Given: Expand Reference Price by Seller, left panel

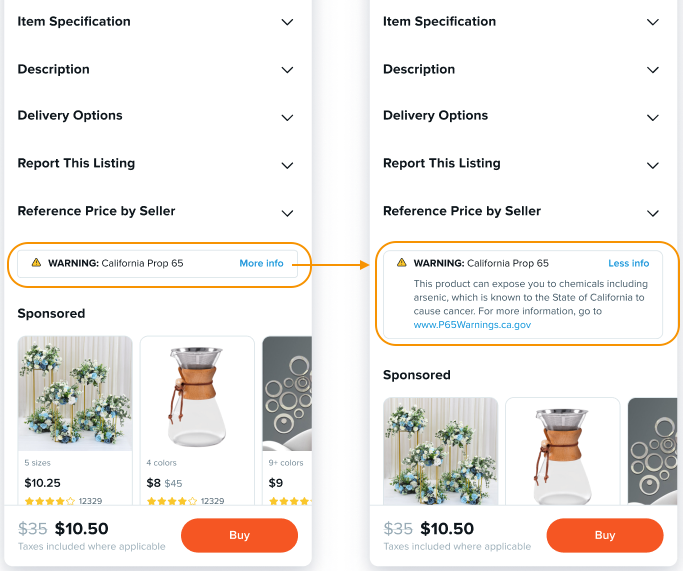Looking at the screenshot, I should (x=288, y=213).
